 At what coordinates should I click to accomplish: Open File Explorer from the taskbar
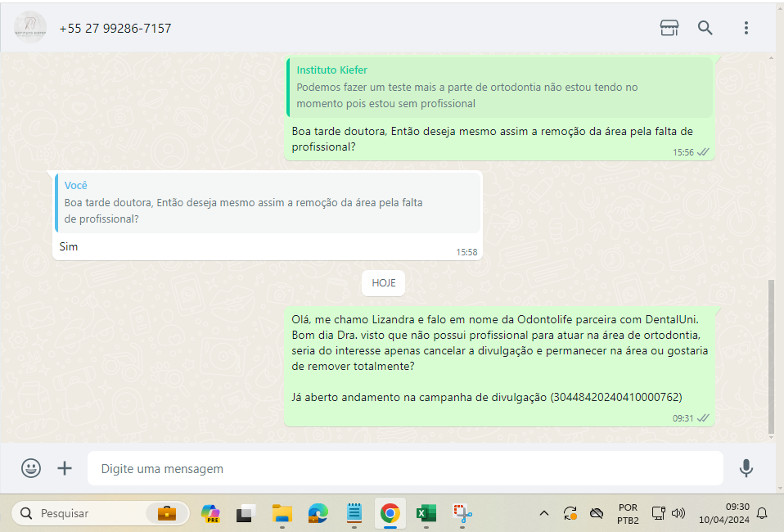pos(282,513)
